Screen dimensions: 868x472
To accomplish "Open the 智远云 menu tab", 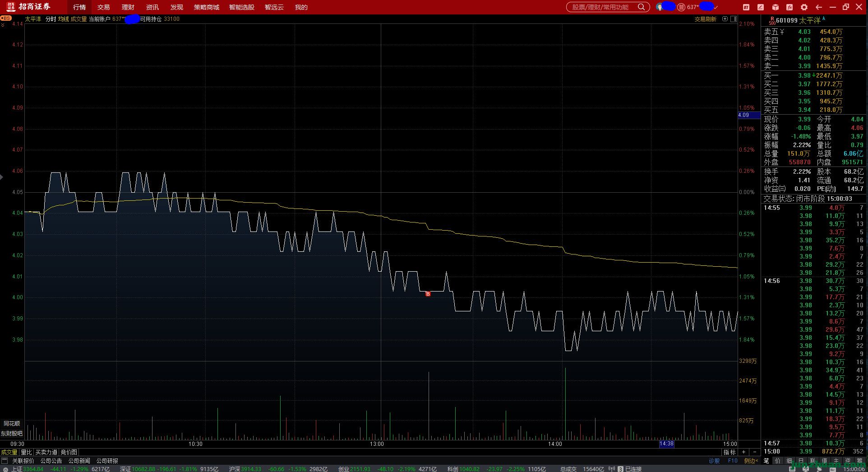I will 274,7.
